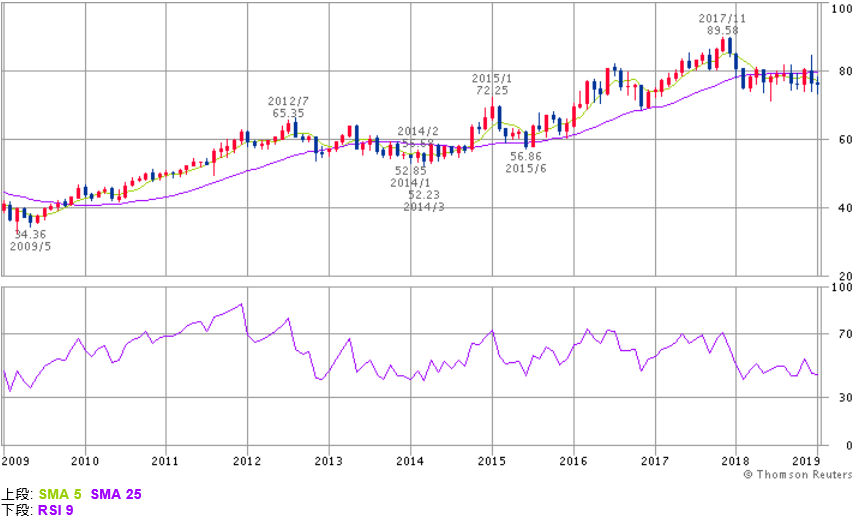Viewport: 857px width, 517px height.
Task: Click the RSI axis value 30
Action: (845, 397)
